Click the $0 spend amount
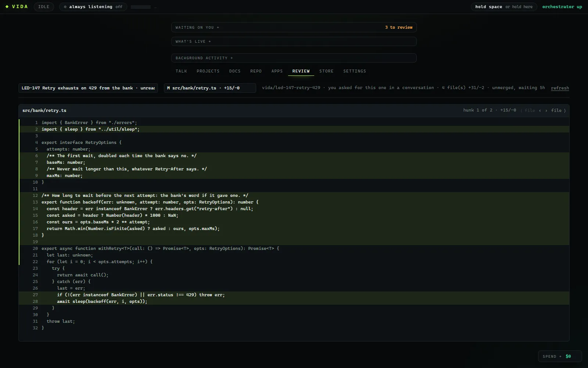The image size is (588, 368). point(568,356)
